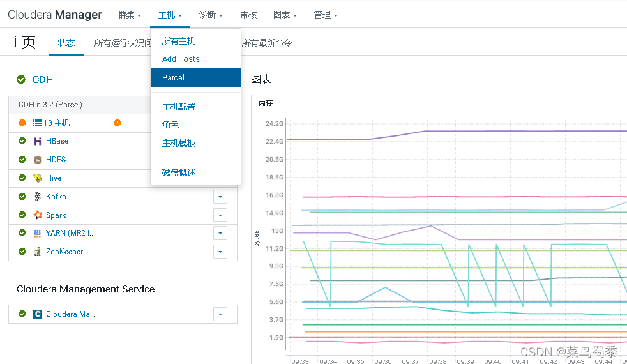Viewport: 627px width, 364px height.
Task: Expand the 管理 menu in top bar
Action: [326, 15]
